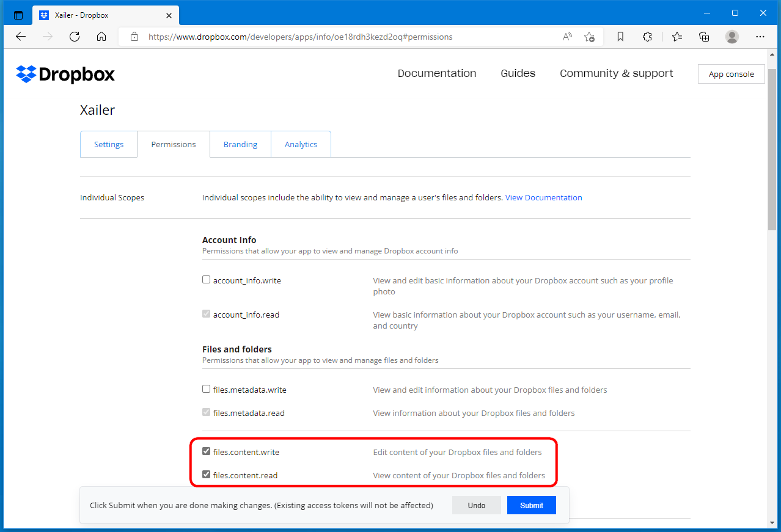781x532 pixels.
Task: Click the files.metadata.read scope label
Action: (x=249, y=413)
